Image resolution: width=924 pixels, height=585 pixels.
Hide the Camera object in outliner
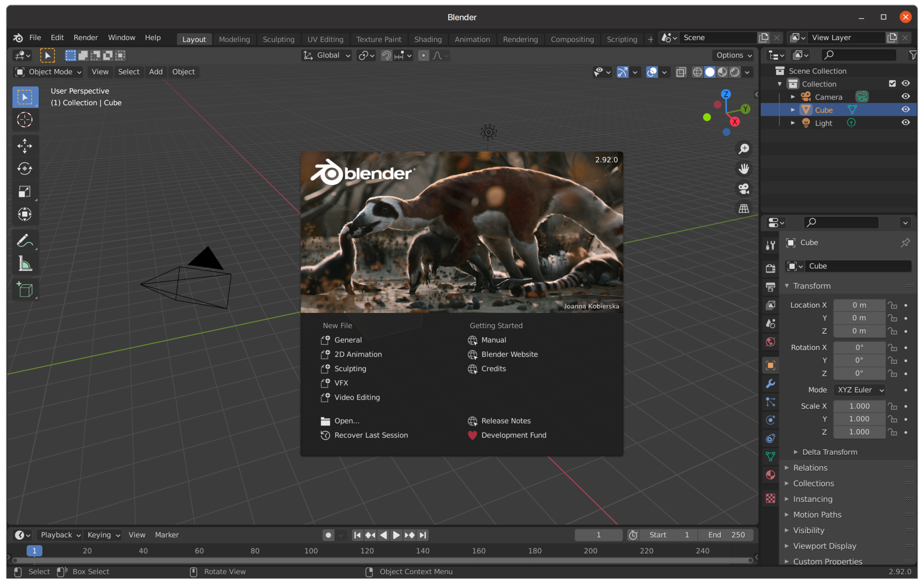(906, 97)
